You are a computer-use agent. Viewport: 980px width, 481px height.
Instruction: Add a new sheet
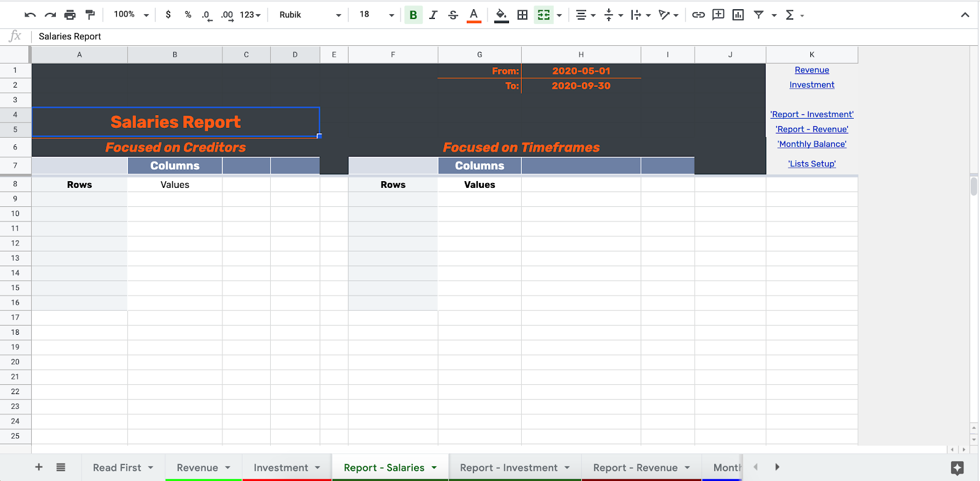coord(39,467)
